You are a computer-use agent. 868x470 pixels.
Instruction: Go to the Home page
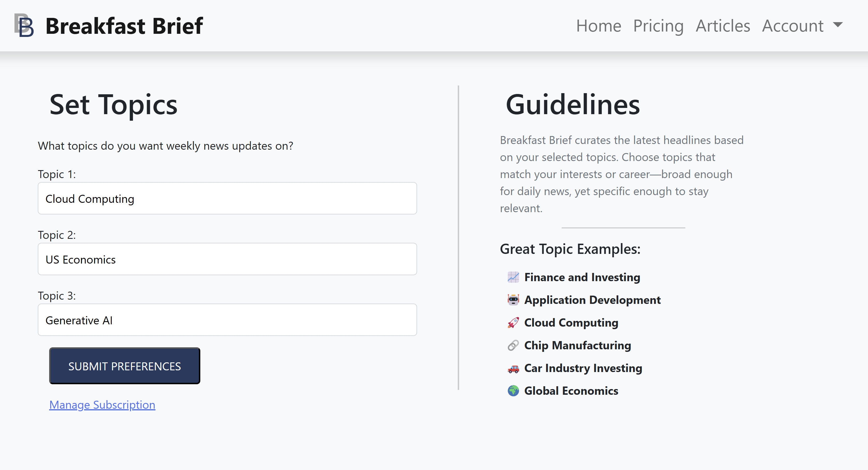[x=598, y=26]
